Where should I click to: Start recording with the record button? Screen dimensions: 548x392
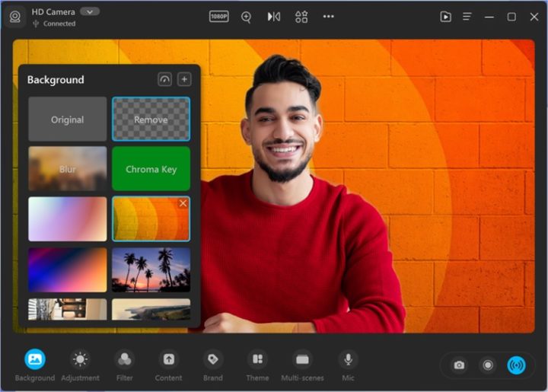pos(488,365)
